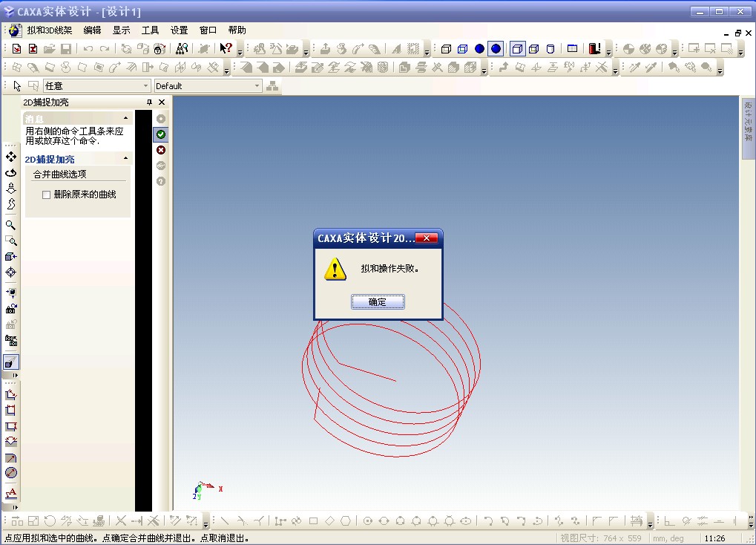Toggle the highlighted cube display-mode button
The width and height of the screenshot is (756, 545).
tap(517, 49)
